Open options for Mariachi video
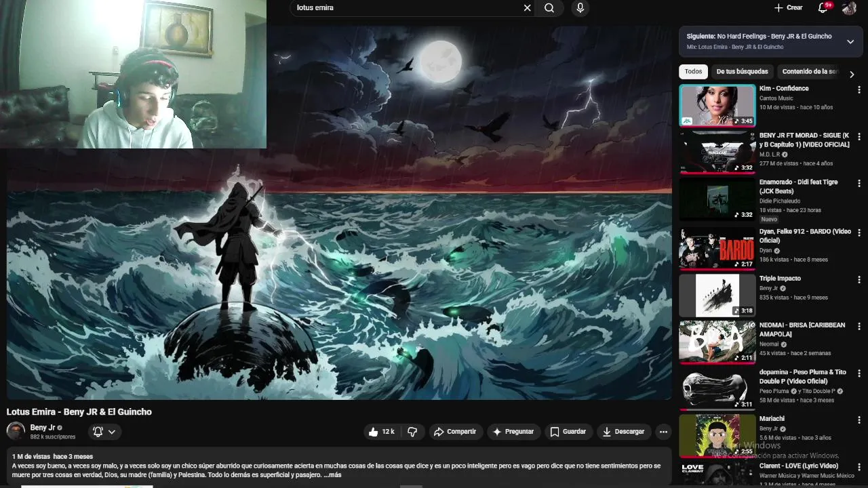868x488 pixels. click(859, 420)
